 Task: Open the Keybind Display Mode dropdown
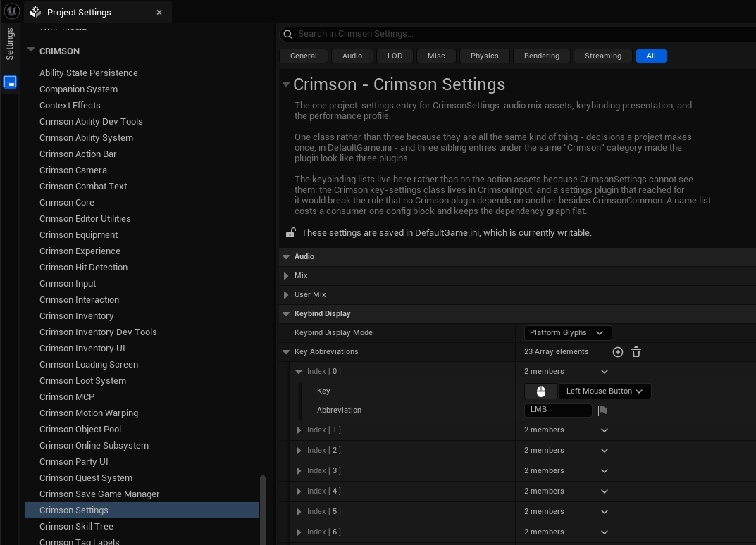tap(567, 333)
